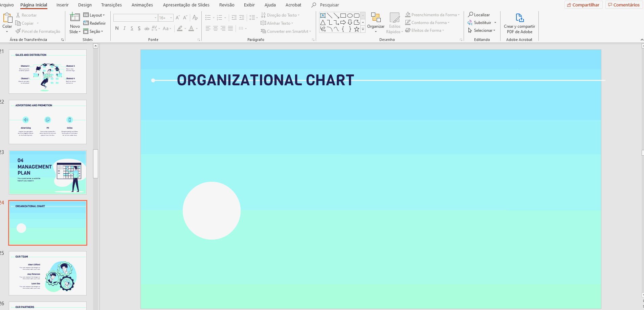The height and width of the screenshot is (310, 644).
Task: Toggle underline formatting
Action: [132, 28]
